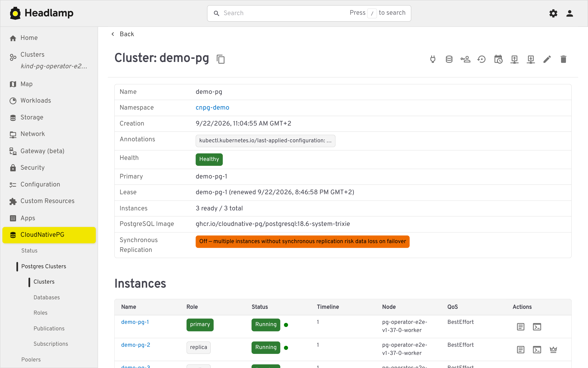Delete the demo-pg cluster with trash icon
Screen dimensions: 588x368
point(563,59)
